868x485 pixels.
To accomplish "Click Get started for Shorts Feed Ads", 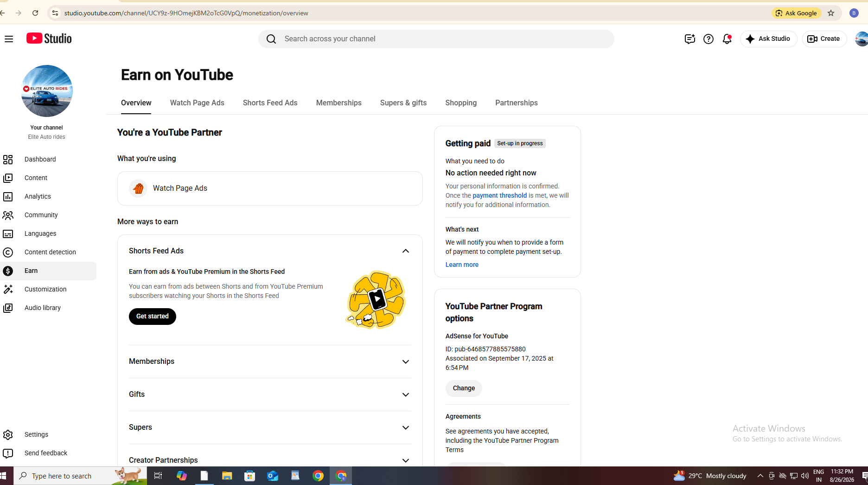I will pos(153,317).
